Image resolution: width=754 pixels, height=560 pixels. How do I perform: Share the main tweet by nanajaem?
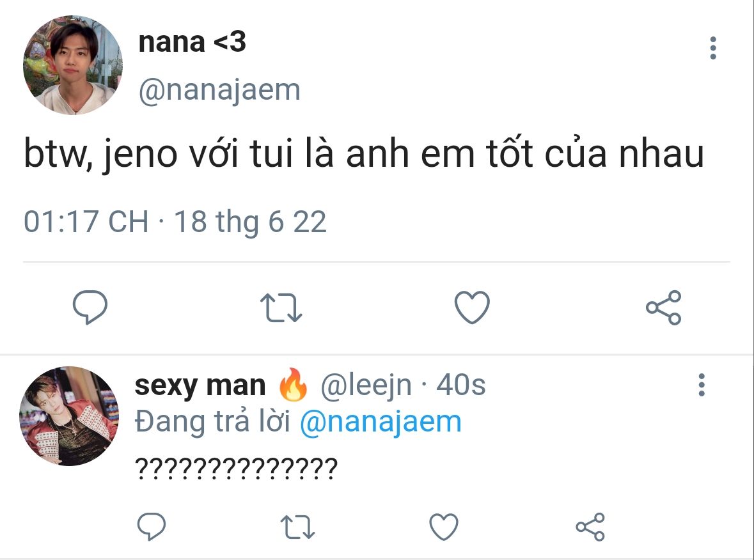pos(663,307)
